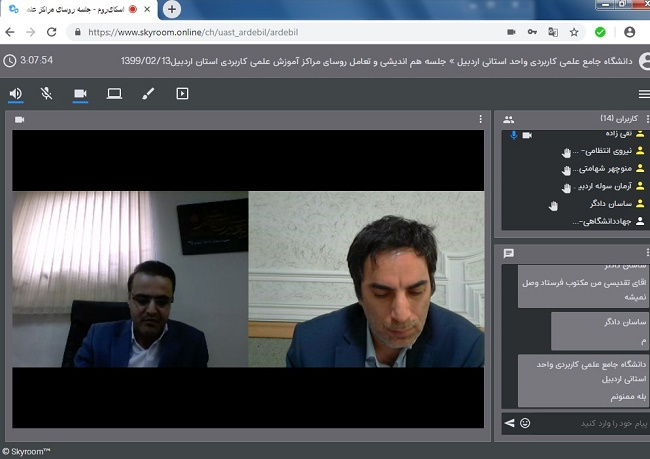
Task: Open the whiteboard brush tool
Action: pos(148,93)
